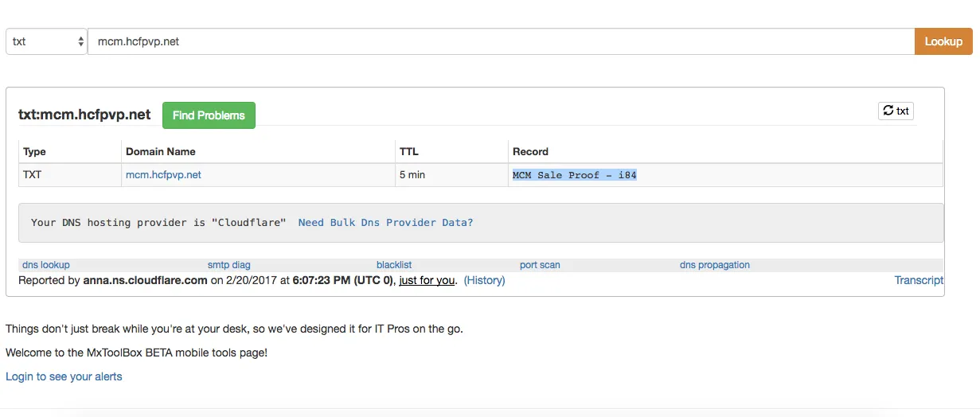This screenshot has width=980, height=417.
Task: Click the orange Lookup button
Action: [x=943, y=41]
